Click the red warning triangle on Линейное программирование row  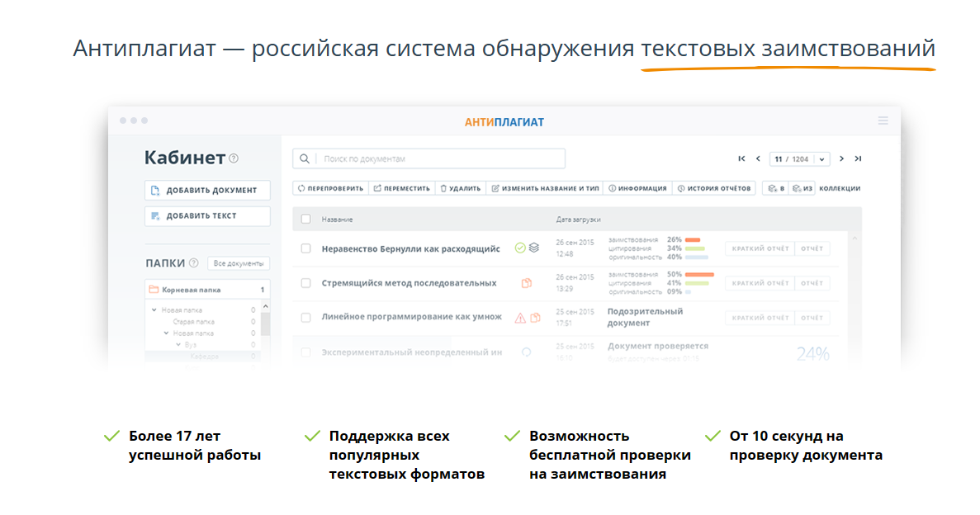(x=520, y=318)
